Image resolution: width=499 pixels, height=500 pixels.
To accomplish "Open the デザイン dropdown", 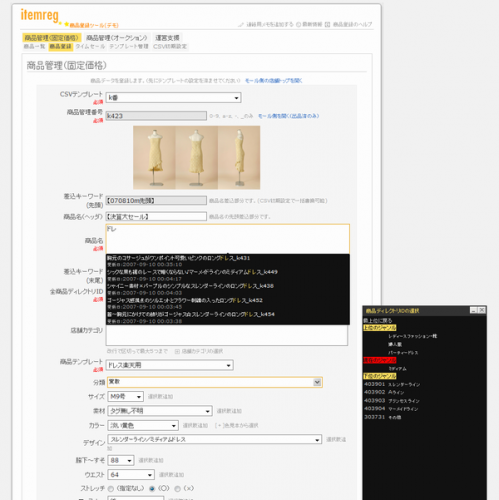I will [215, 439].
